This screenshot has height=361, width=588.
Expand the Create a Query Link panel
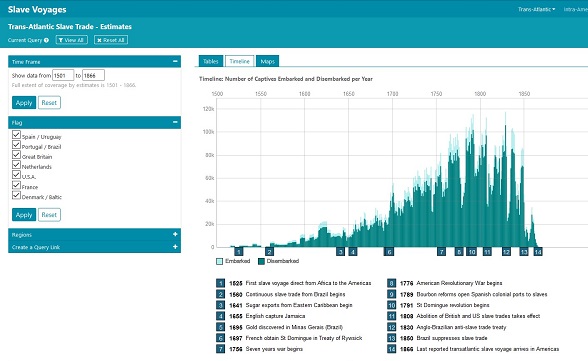(175, 247)
